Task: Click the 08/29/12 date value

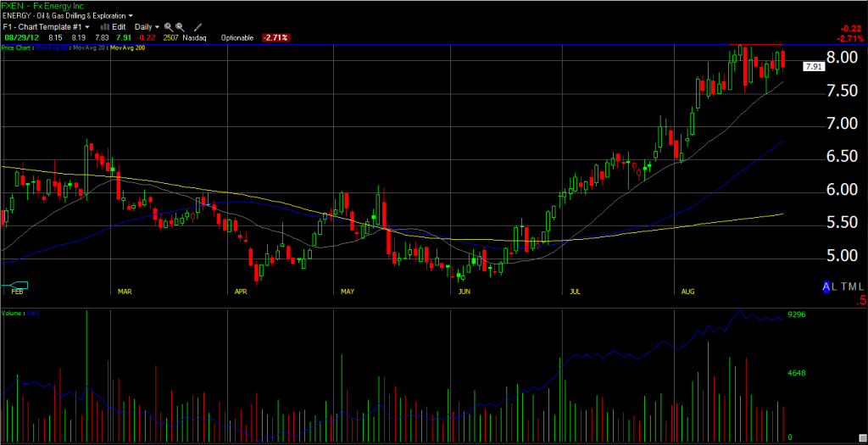Action: [20, 37]
